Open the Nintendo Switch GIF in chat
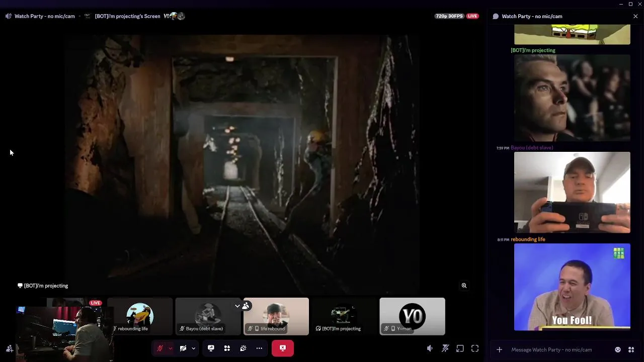This screenshot has height=362, width=644. [x=572, y=192]
